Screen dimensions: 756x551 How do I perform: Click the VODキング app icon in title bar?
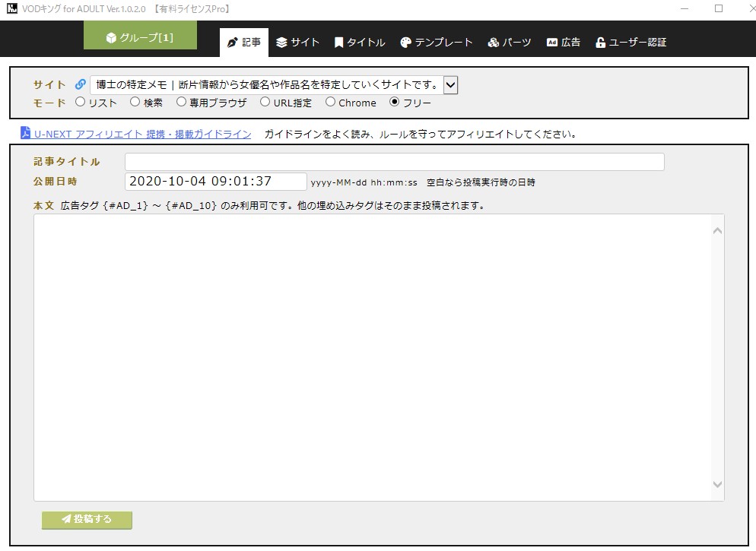tap(11, 9)
